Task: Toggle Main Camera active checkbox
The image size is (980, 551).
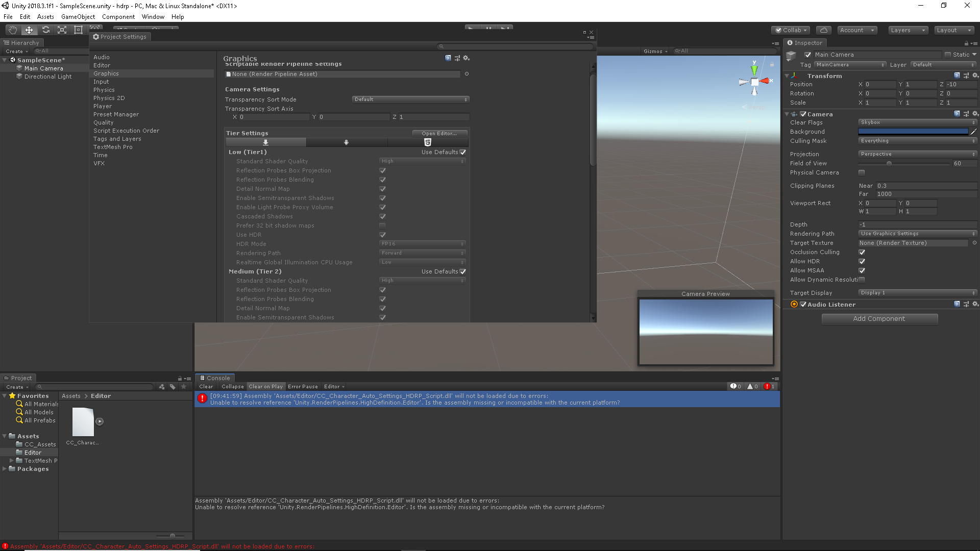Action: click(x=808, y=55)
